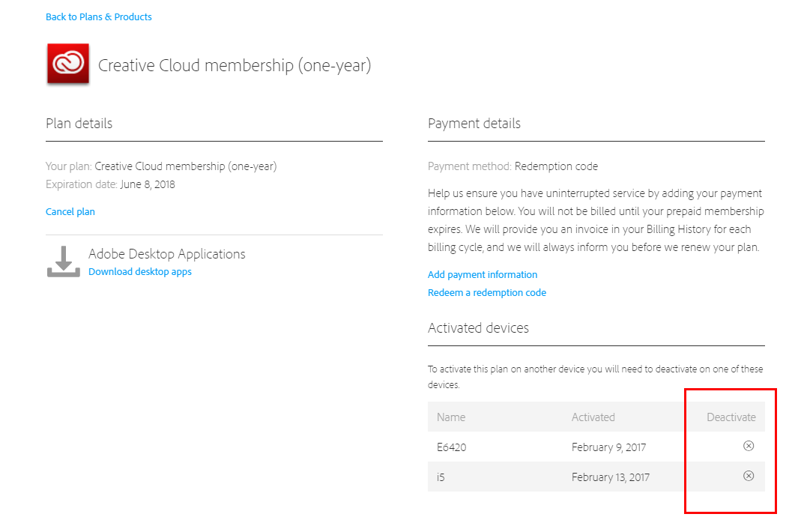Select the E6420 device name
Viewport: 810px width, 532px height.
[x=451, y=447]
